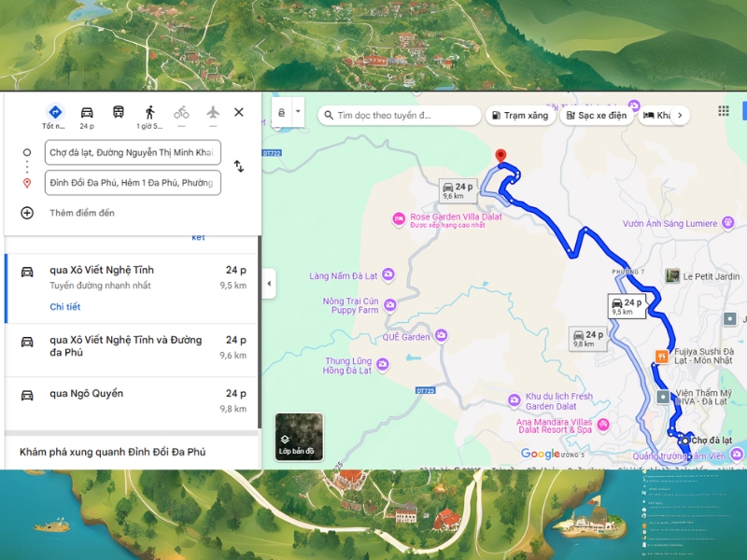Select the Tốt nhất best-route tab
The height and width of the screenshot is (560, 747).
pos(55,117)
